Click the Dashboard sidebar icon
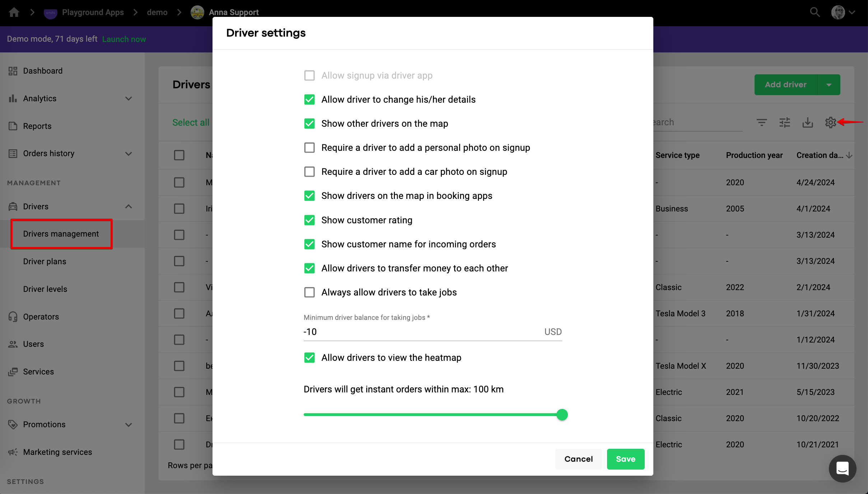The width and height of the screenshot is (868, 494). 13,71
